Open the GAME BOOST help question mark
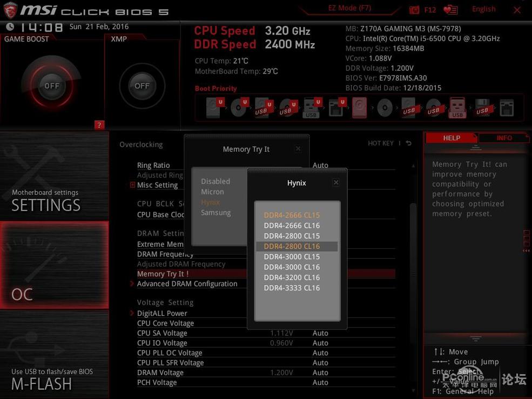Viewport: 532px width, 399px height. [99, 125]
